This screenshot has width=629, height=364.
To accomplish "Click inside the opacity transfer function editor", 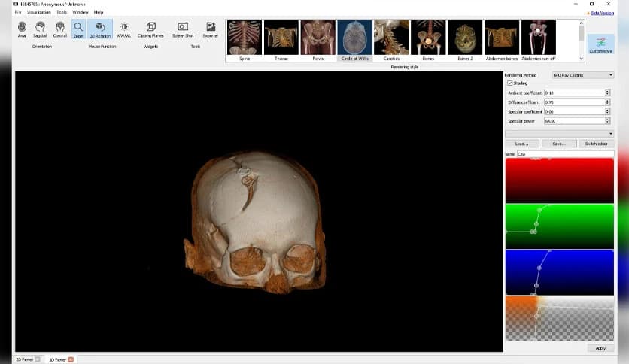I will [x=559, y=319].
